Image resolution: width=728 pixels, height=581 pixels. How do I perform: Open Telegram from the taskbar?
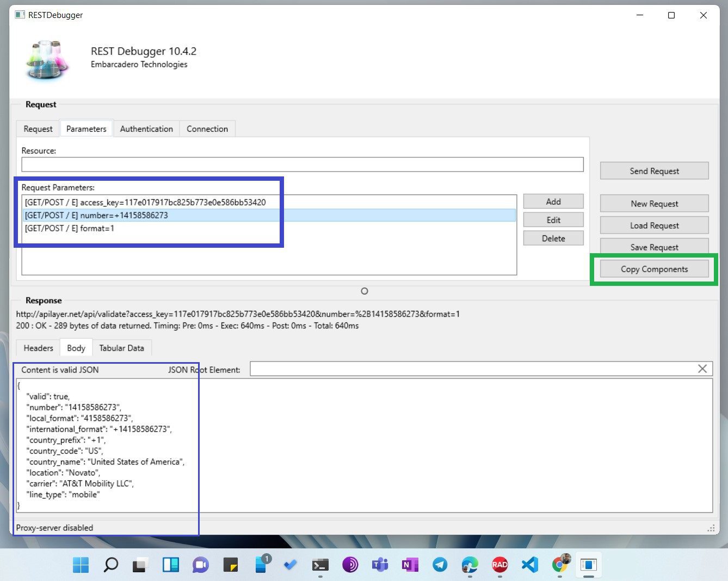(x=440, y=565)
